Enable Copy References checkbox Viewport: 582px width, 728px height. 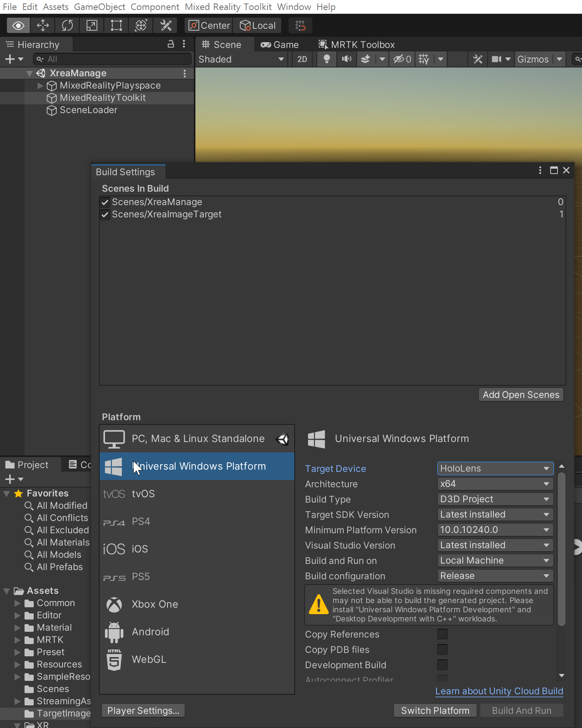coord(443,634)
